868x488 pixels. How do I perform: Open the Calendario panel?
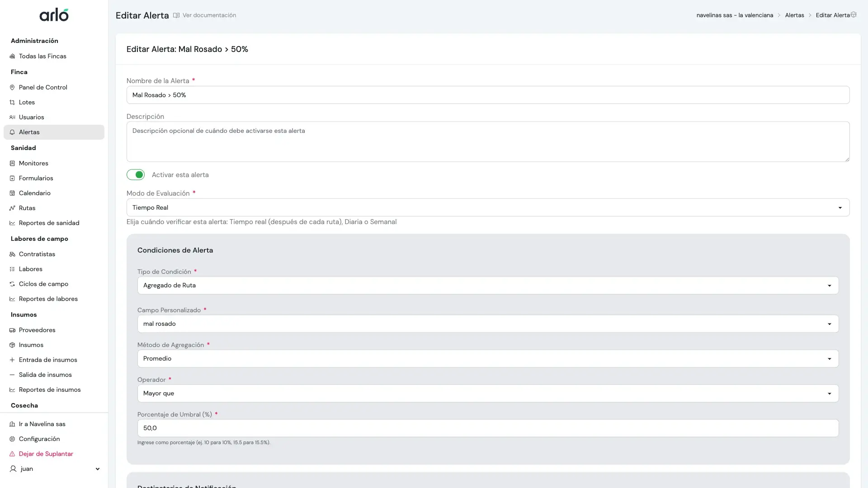coord(34,193)
